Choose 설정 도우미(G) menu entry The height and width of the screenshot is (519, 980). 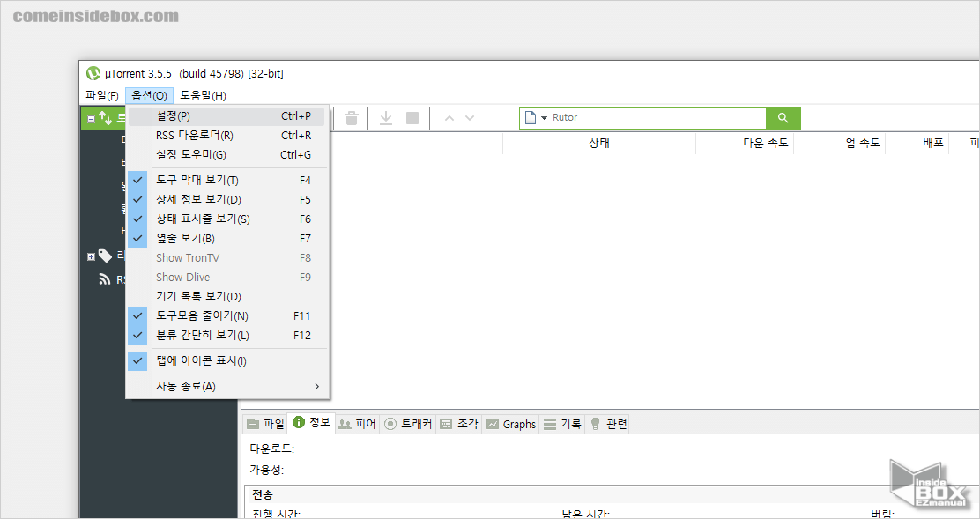tap(227, 155)
